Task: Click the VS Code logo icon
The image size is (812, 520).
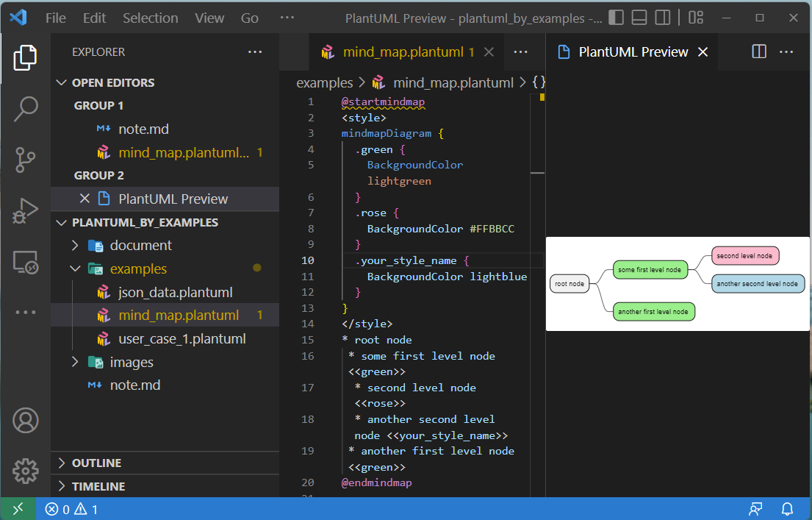Action: [x=18, y=18]
